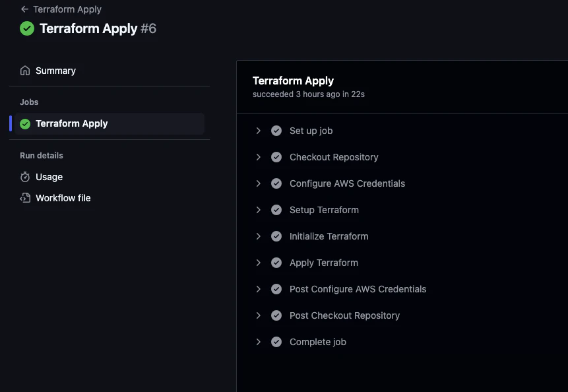The image size is (568, 392).
Task: Open the Workflow file link
Action: click(x=63, y=198)
